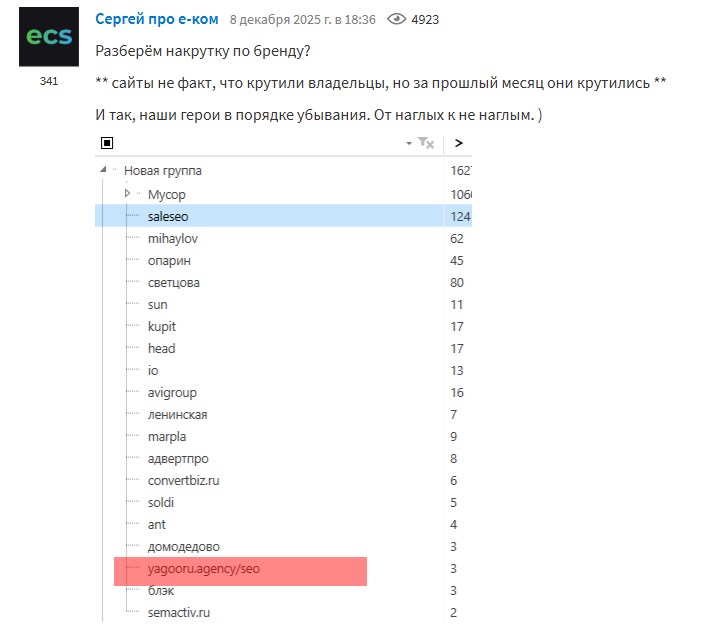This screenshot has width=703, height=634.
Task: Expand the Мусор tree node
Action: [x=128, y=193]
